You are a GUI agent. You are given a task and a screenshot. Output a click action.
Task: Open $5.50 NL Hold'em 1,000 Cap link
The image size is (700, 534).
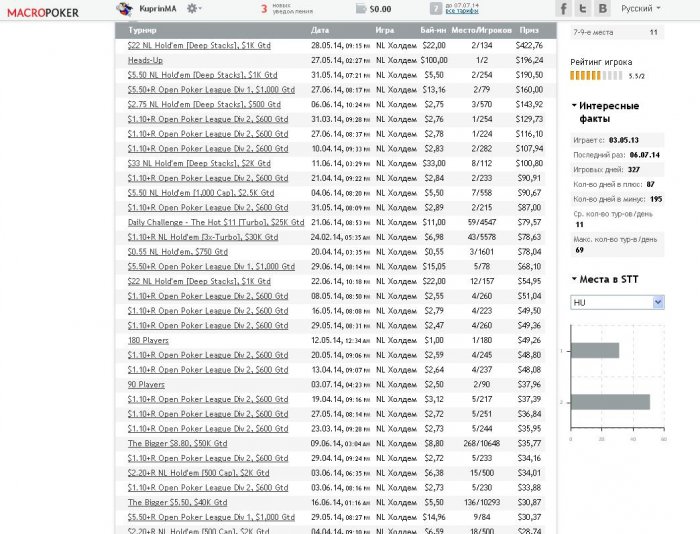pyautogui.click(x=201, y=193)
